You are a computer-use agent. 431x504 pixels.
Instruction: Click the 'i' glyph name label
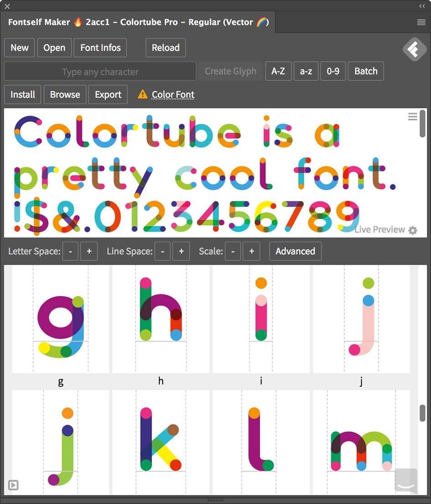[261, 381]
